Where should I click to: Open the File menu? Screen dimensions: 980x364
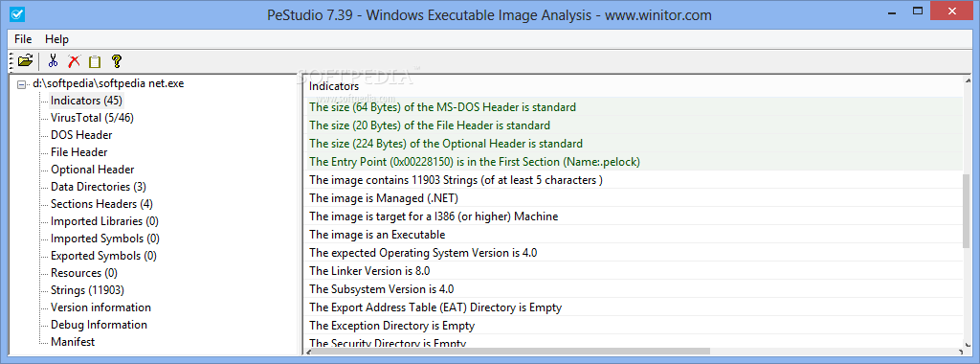click(x=23, y=38)
